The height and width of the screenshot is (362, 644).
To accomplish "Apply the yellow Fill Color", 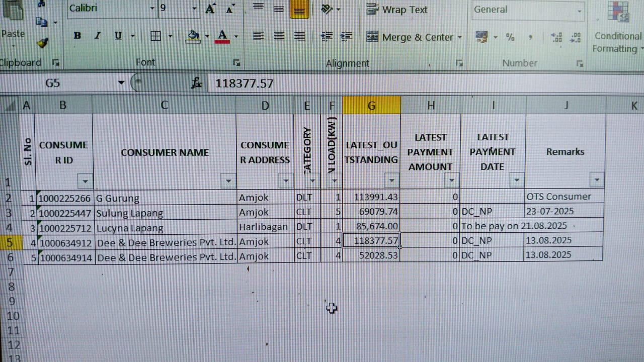I will (x=193, y=36).
